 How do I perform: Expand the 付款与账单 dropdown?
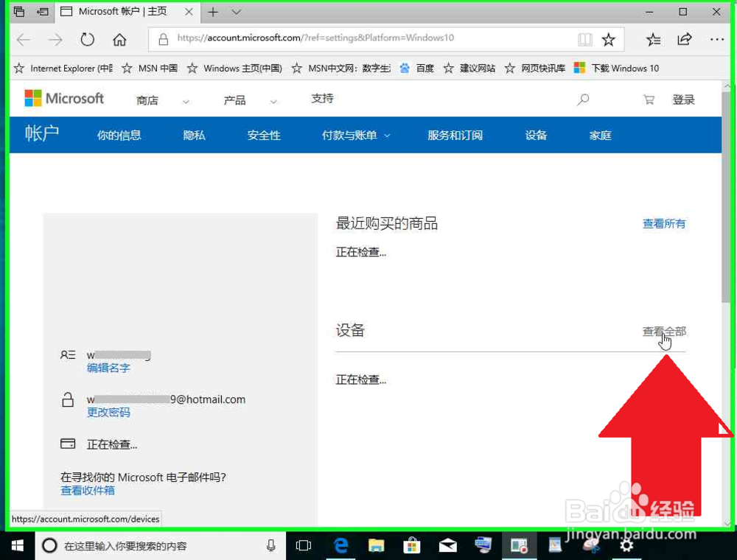coord(356,136)
